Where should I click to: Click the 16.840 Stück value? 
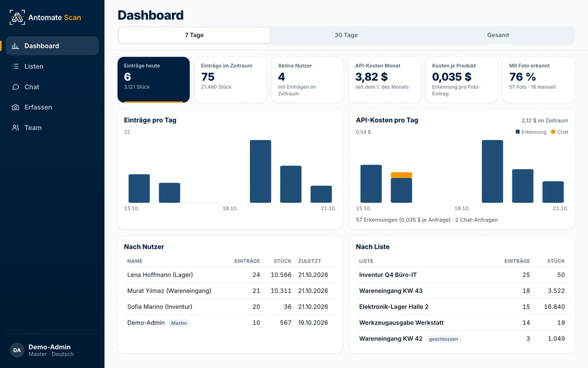click(554, 307)
